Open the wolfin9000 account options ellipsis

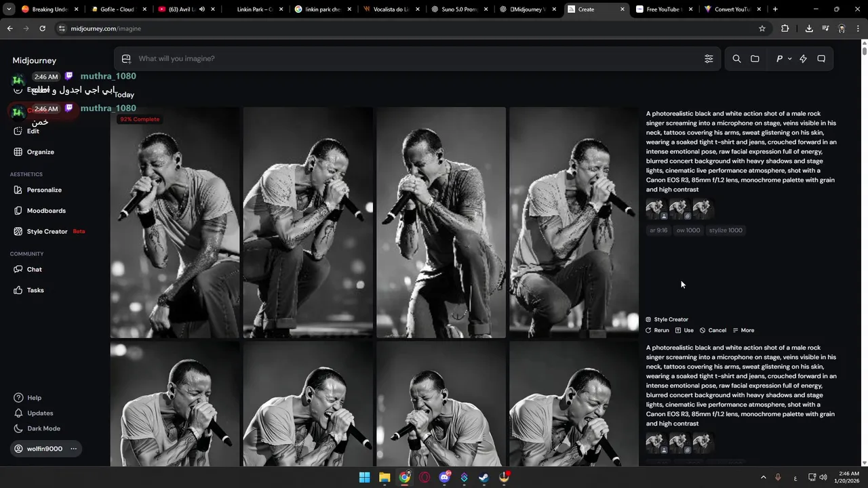point(73,449)
